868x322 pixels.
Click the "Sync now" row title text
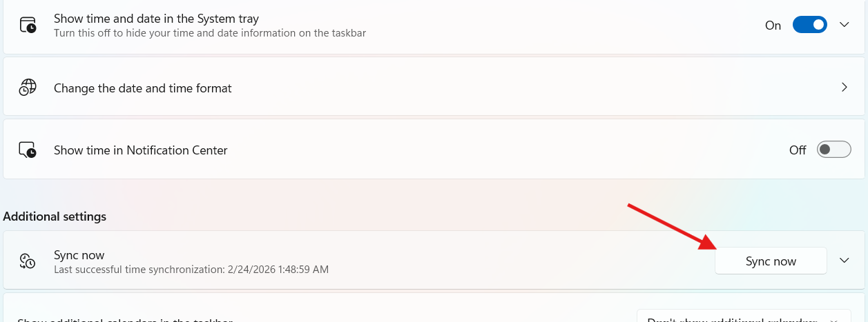tap(79, 255)
